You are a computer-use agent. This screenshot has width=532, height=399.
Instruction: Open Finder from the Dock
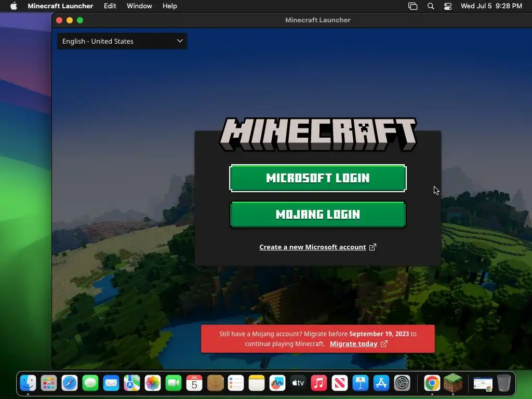(x=28, y=383)
